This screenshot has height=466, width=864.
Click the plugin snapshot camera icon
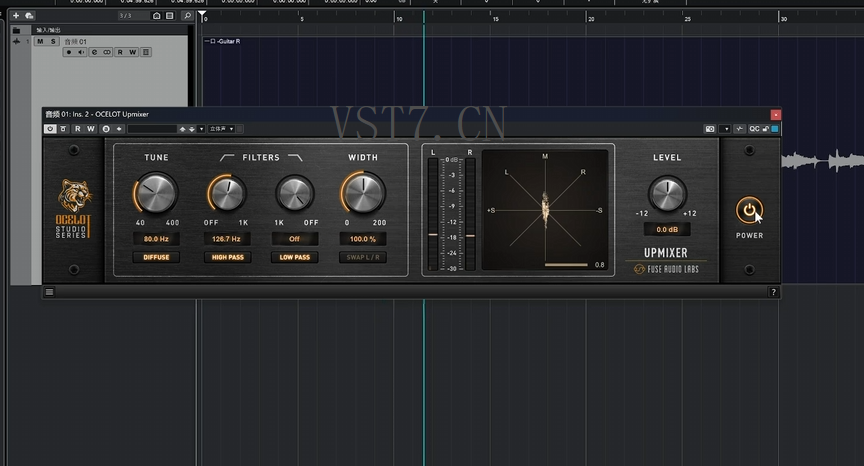click(x=710, y=129)
